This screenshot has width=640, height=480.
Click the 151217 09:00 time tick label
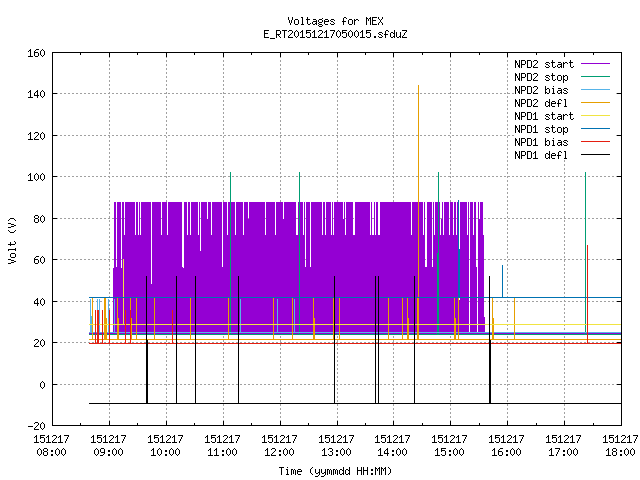pyautogui.click(x=108, y=445)
